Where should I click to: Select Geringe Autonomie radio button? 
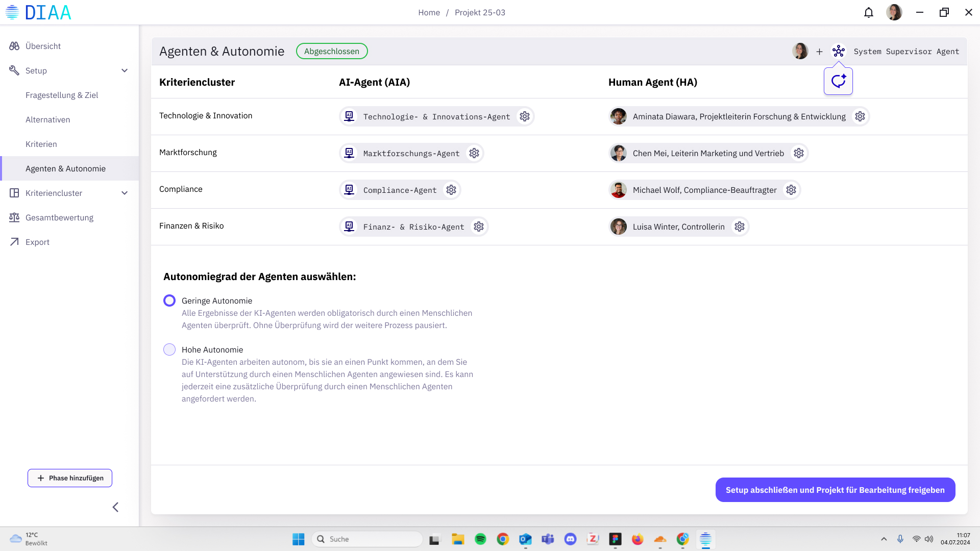[x=169, y=300]
